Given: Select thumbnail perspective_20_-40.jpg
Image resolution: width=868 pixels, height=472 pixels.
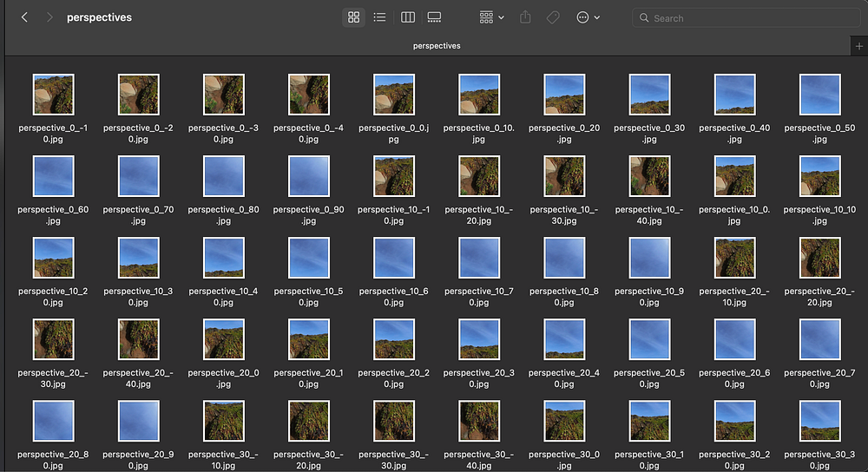Looking at the screenshot, I should (x=138, y=339).
